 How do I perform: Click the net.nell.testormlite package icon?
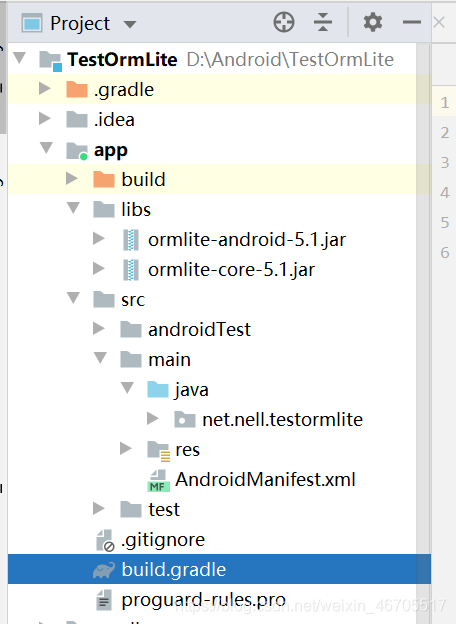[x=185, y=419]
